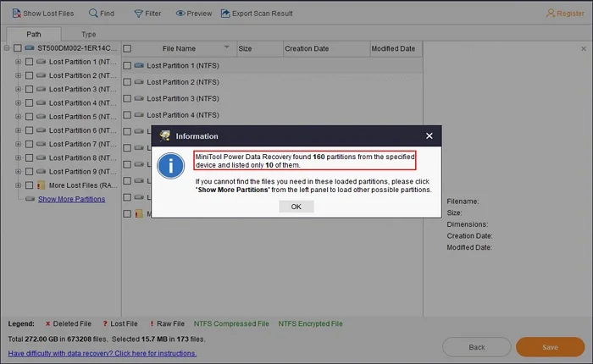
Task: Expand the More Lost Files node
Action: (18, 185)
